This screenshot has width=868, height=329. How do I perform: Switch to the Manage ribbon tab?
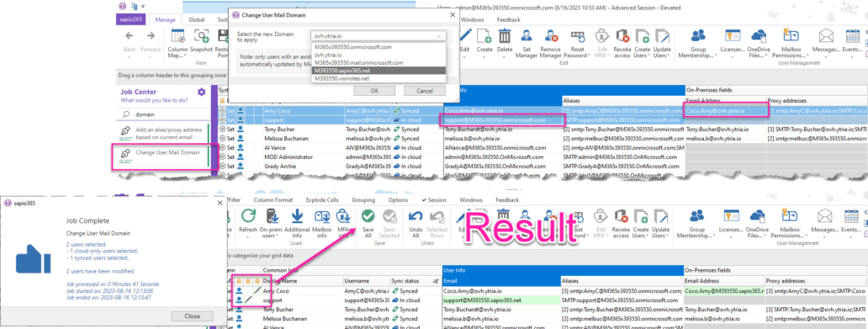165,19
